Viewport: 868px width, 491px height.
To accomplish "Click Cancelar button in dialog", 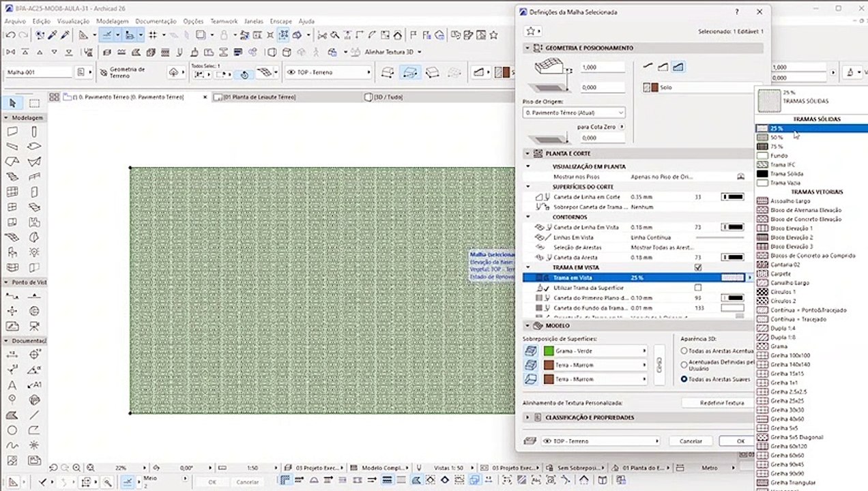I will point(691,441).
